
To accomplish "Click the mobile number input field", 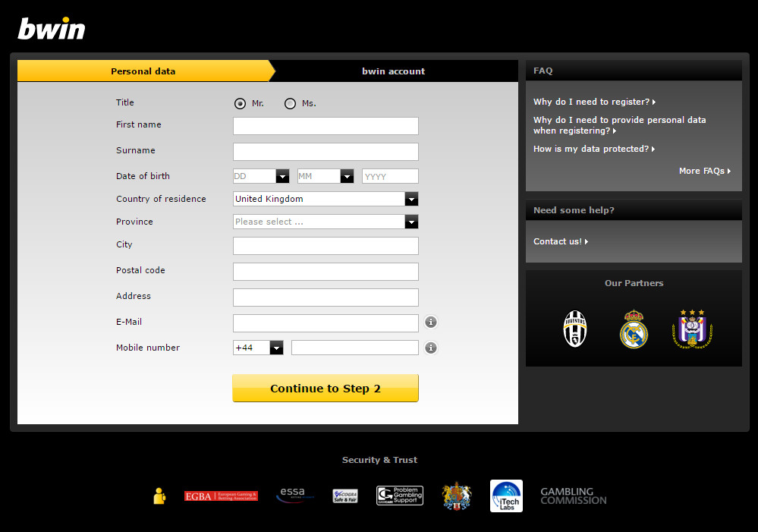I will click(355, 348).
